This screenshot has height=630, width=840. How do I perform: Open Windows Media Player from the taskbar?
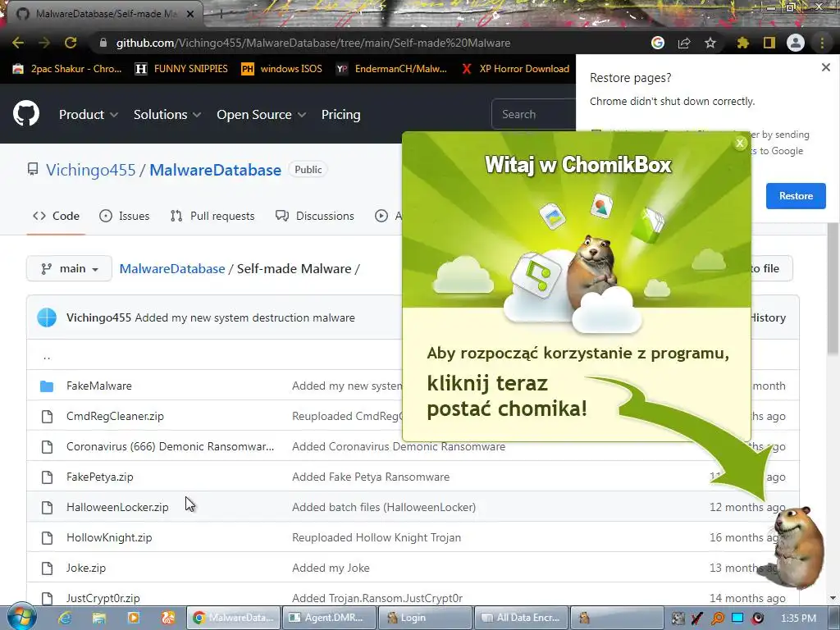point(134,618)
